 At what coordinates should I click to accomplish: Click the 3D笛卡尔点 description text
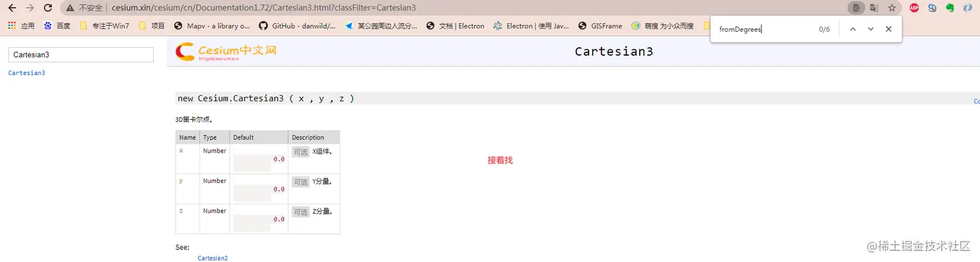tap(194, 120)
